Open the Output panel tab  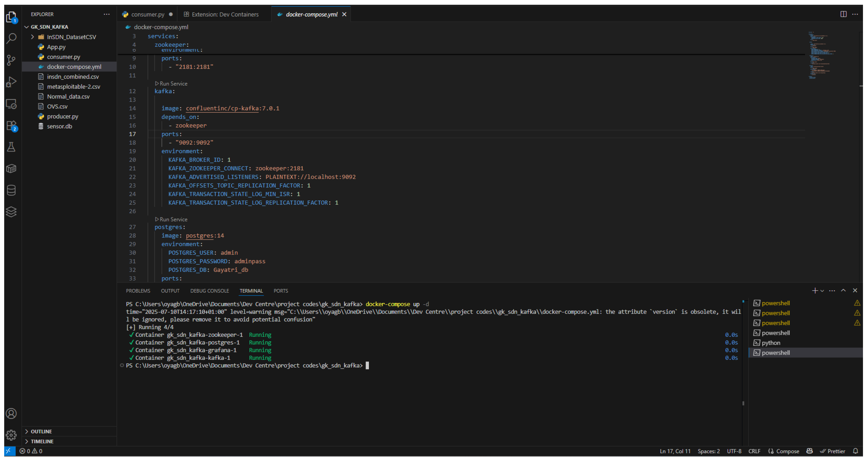tap(170, 291)
